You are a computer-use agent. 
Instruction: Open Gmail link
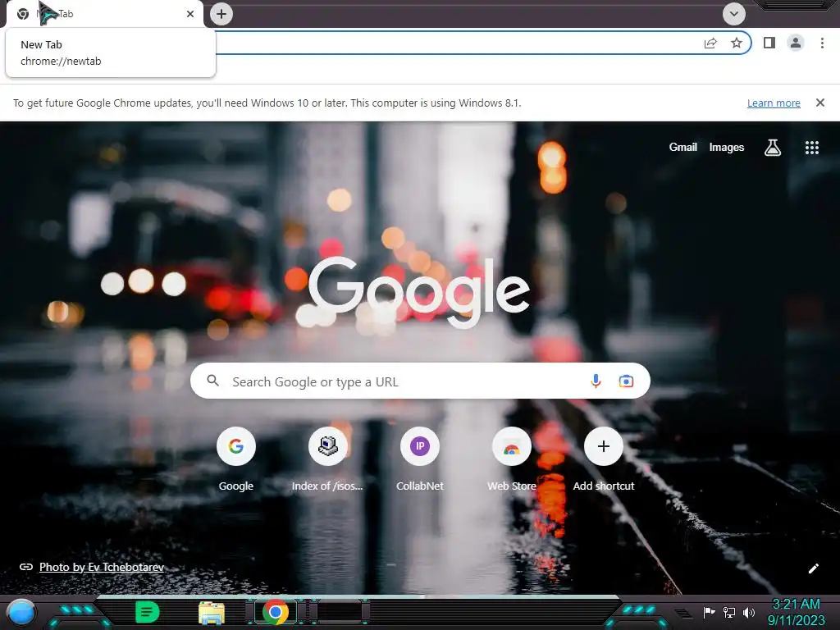point(682,148)
